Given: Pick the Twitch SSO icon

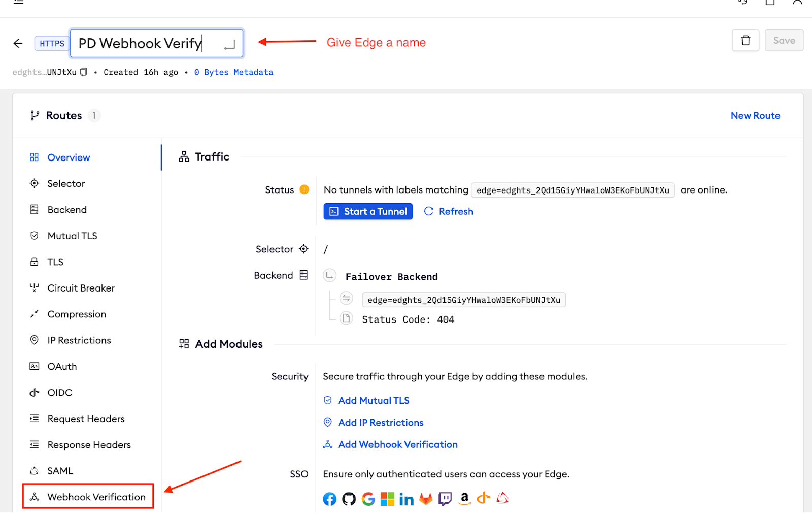Looking at the screenshot, I should click(x=445, y=499).
